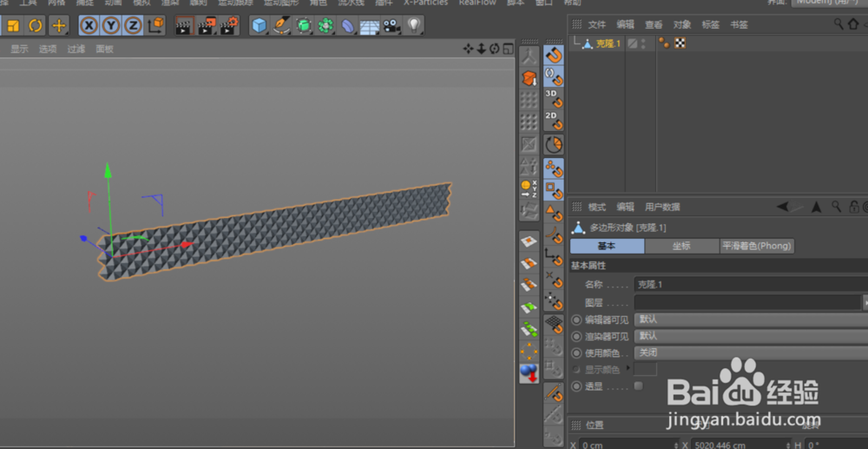Image resolution: width=868 pixels, height=449 pixels.
Task: Toggle Quantize clock icon
Action: tap(554, 144)
